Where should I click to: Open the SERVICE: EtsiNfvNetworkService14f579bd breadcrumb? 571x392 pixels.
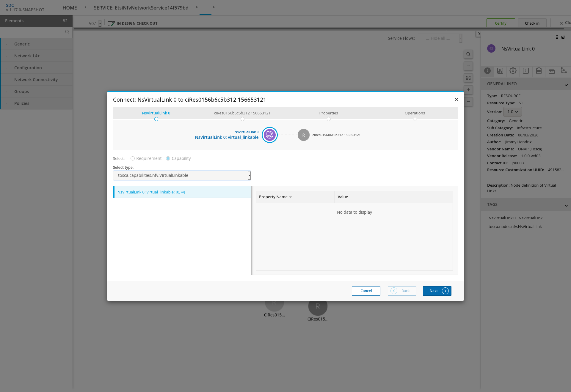(x=141, y=8)
